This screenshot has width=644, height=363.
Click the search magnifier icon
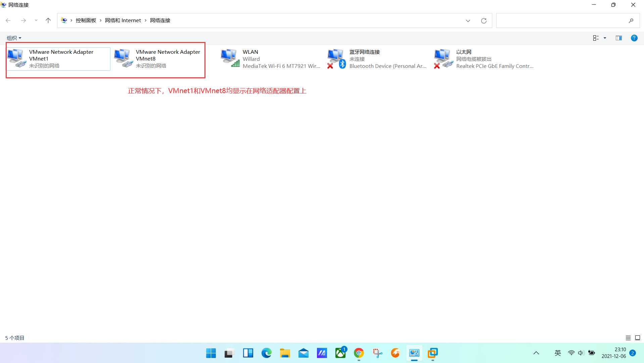click(631, 21)
